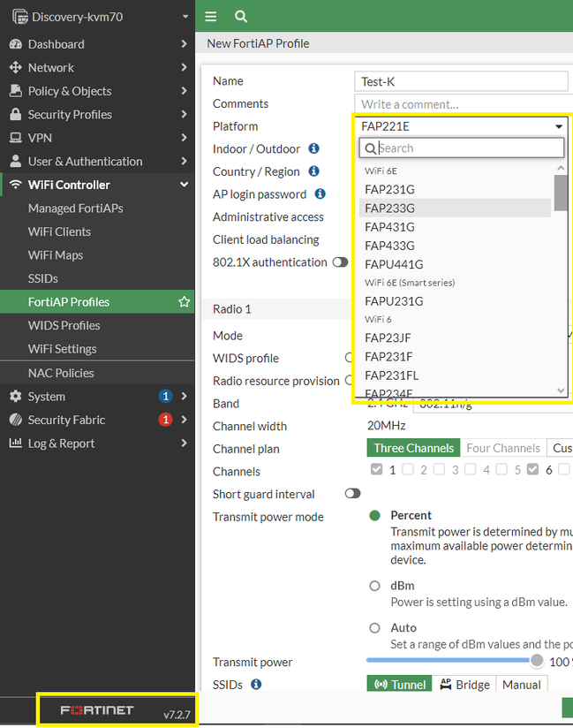Enable the Short guard interval toggle
573x728 pixels.
point(352,494)
